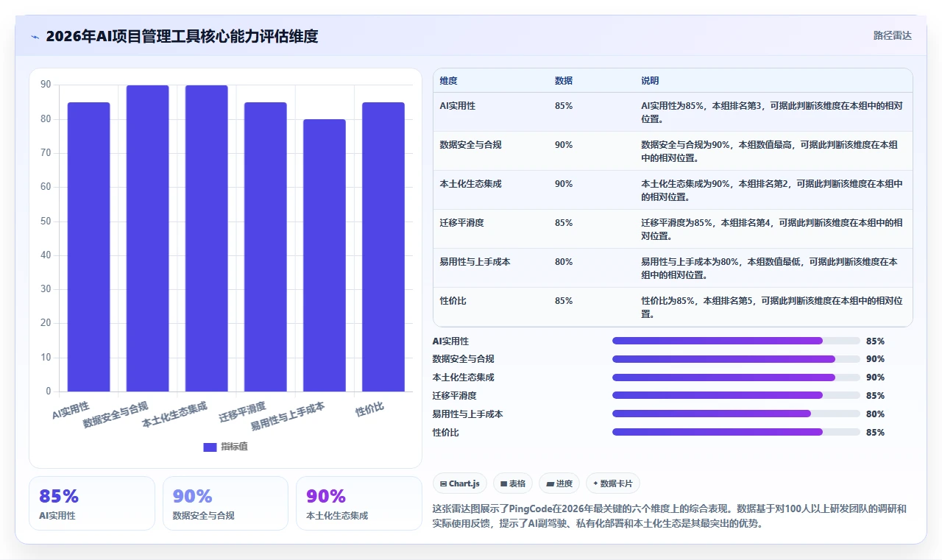Click the 维度 table column header
The height and width of the screenshot is (560, 942).
(x=448, y=81)
